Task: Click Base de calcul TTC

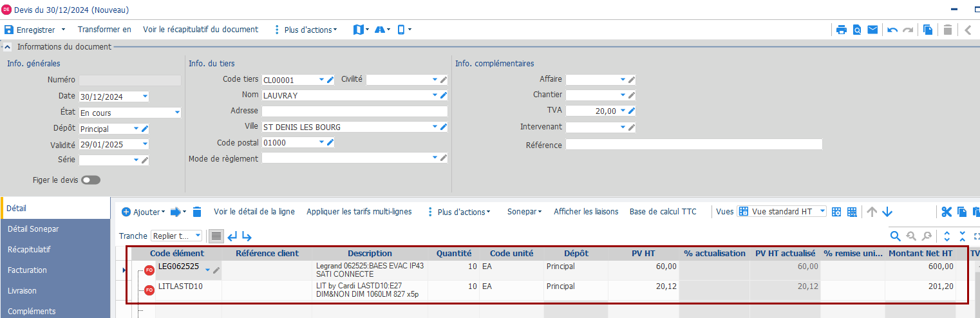Action: coord(663,212)
